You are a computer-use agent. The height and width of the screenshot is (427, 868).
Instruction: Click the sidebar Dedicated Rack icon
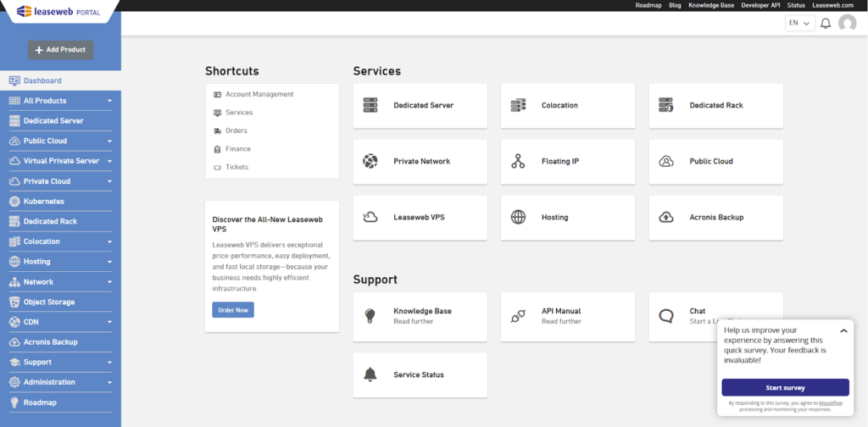(x=15, y=221)
